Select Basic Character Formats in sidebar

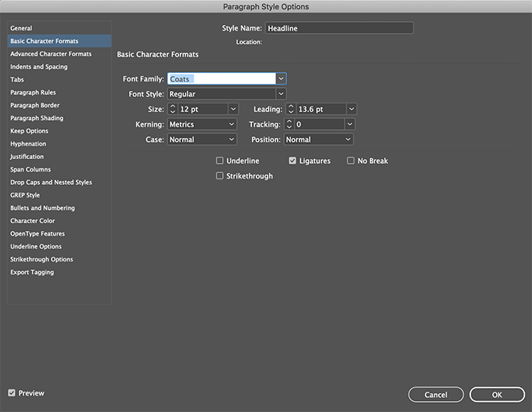[x=59, y=41]
